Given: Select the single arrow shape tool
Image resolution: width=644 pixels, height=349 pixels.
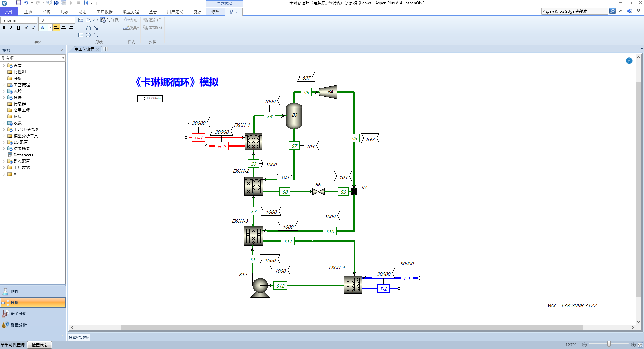Looking at the screenshot, I should [x=95, y=28].
